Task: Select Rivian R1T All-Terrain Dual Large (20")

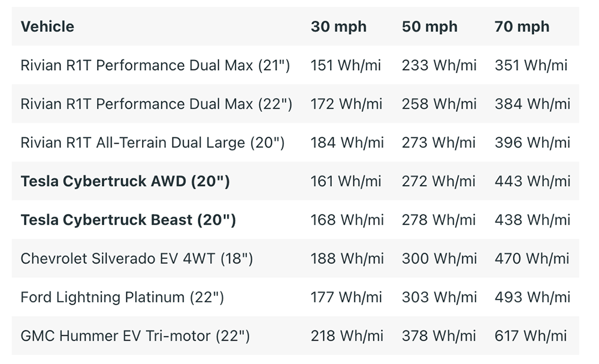Action: point(152,142)
